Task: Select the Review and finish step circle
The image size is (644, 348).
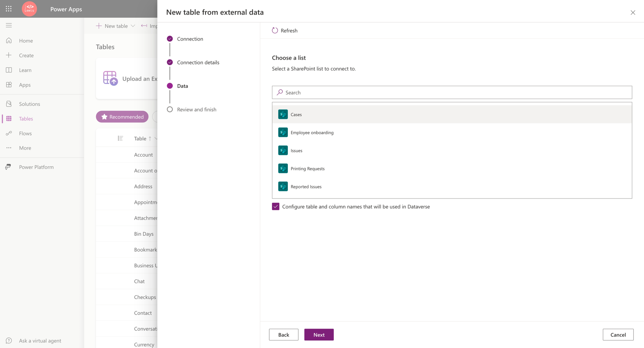Action: [170, 110]
